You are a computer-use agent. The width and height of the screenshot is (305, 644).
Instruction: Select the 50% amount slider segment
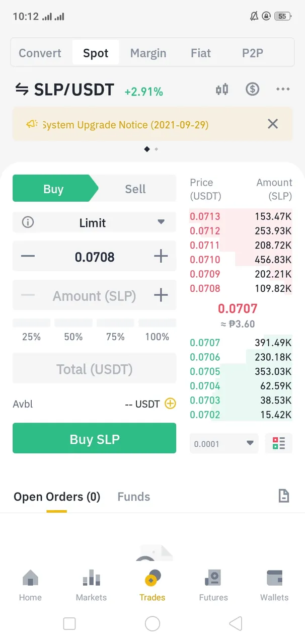[73, 330]
